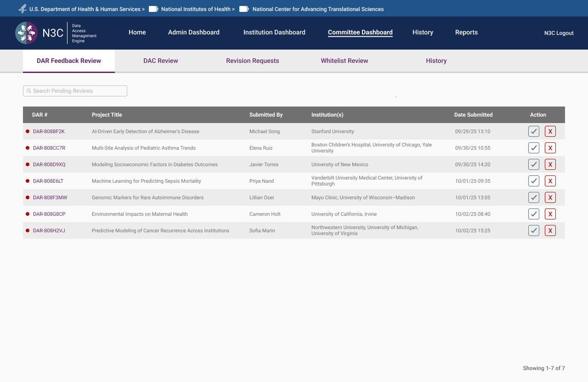The image size is (588, 382).
Task: Reject Sofia Marin's cancer recurrence request
Action: [550, 230]
